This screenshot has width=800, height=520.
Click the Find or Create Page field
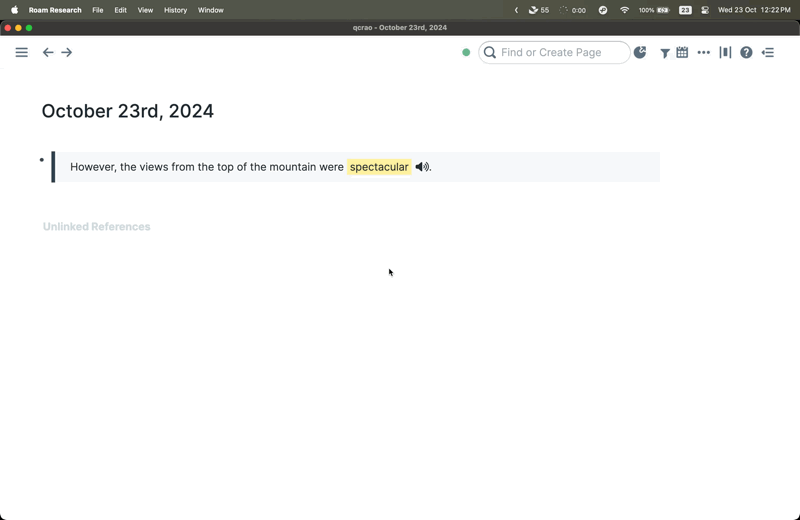point(560,52)
